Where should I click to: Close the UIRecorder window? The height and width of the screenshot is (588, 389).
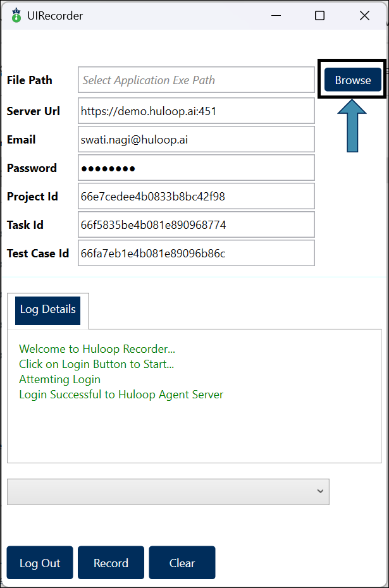(364, 16)
